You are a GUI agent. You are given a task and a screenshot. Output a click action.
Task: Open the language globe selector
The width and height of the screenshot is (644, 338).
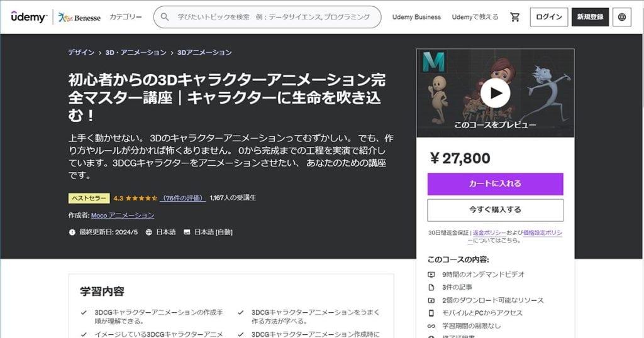(x=622, y=17)
